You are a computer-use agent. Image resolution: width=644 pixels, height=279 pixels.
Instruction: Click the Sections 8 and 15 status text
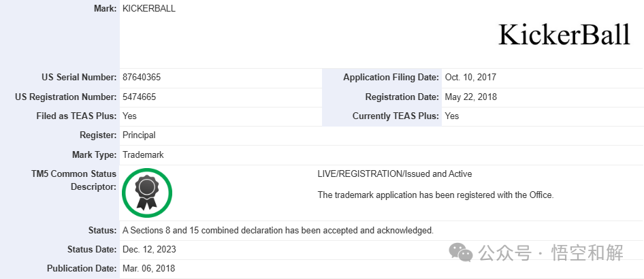click(x=278, y=231)
